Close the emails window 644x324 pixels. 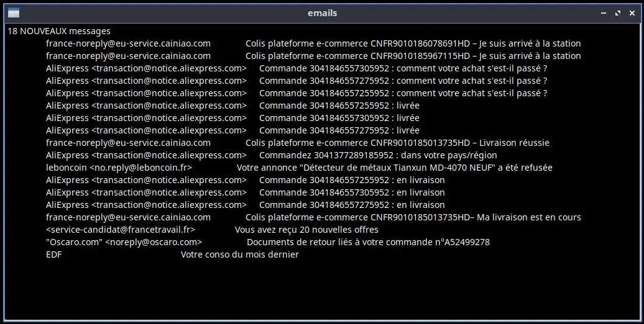632,13
